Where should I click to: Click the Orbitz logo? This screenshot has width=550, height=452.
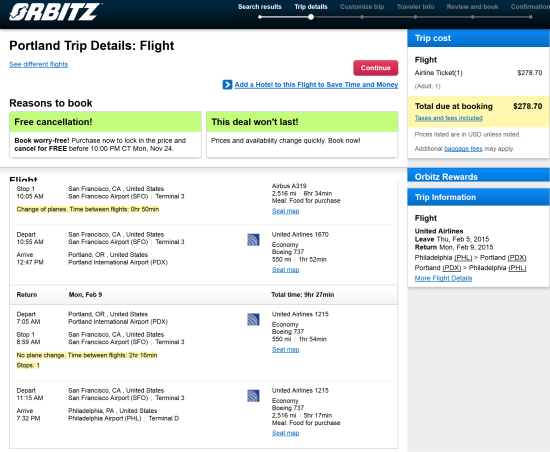55,12
